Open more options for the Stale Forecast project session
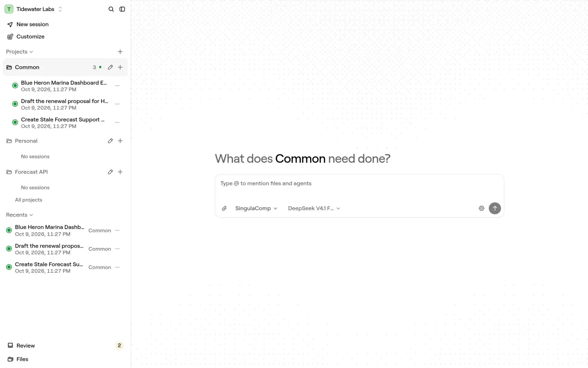This screenshot has width=588, height=368. click(x=117, y=122)
